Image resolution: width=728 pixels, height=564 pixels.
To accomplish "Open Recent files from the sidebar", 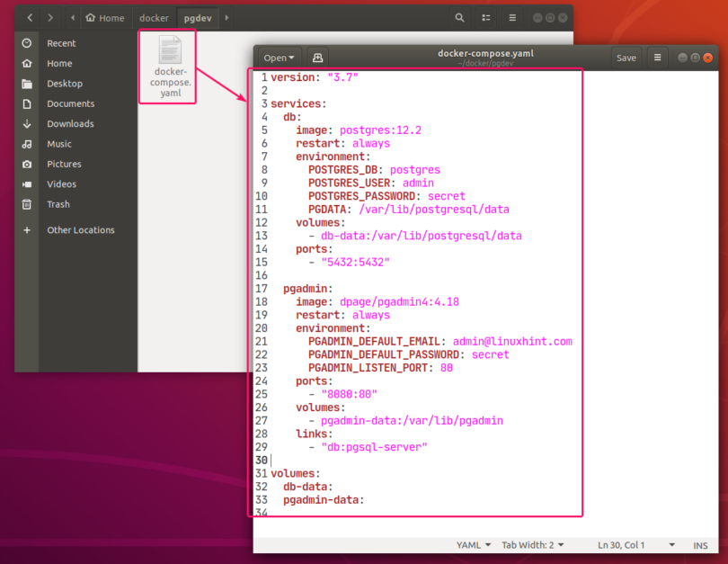I will (x=59, y=42).
